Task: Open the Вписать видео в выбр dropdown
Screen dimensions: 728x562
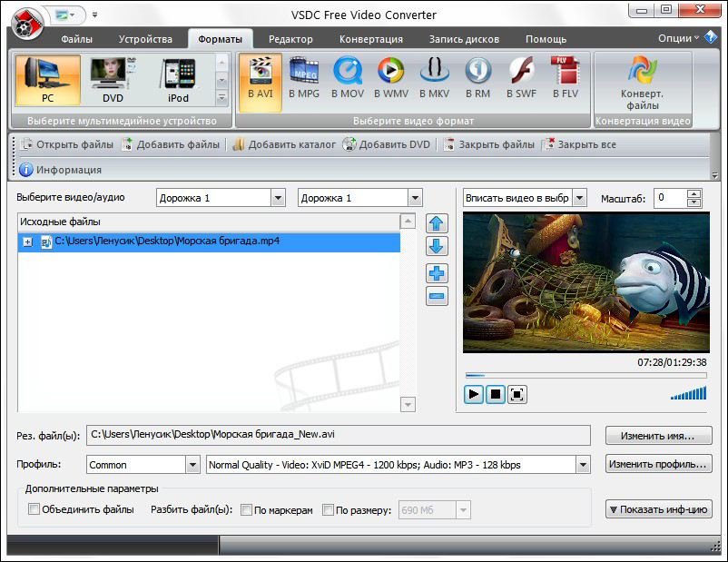Action: point(579,198)
